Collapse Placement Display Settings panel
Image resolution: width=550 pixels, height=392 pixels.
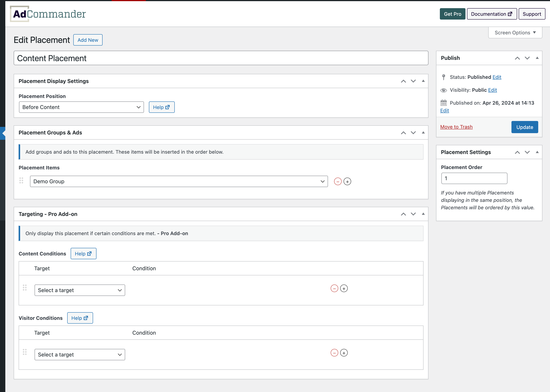click(x=423, y=81)
